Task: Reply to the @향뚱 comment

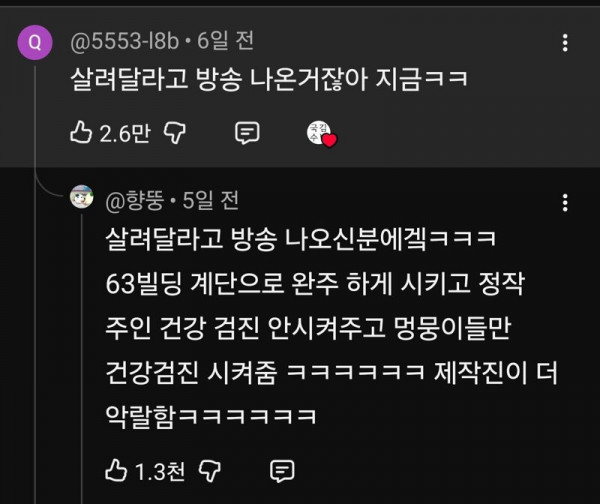Action: 282,471
